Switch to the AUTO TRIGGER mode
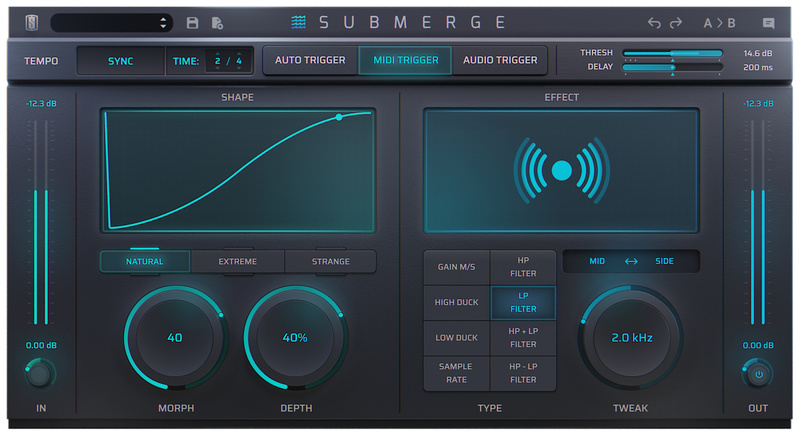The height and width of the screenshot is (436, 800). click(x=310, y=60)
